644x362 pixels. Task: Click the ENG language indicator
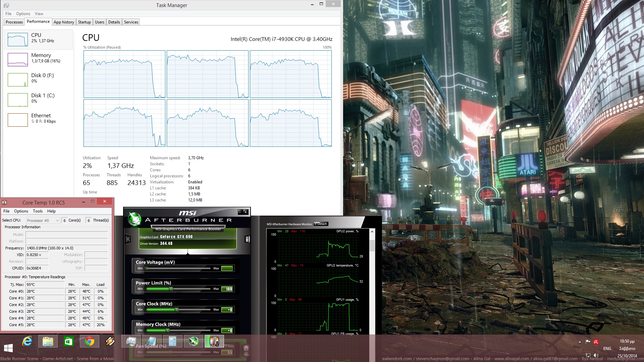(607, 349)
